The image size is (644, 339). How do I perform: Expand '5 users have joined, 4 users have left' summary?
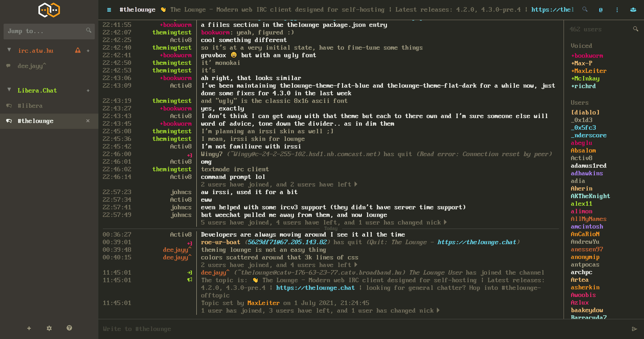coord(324,223)
